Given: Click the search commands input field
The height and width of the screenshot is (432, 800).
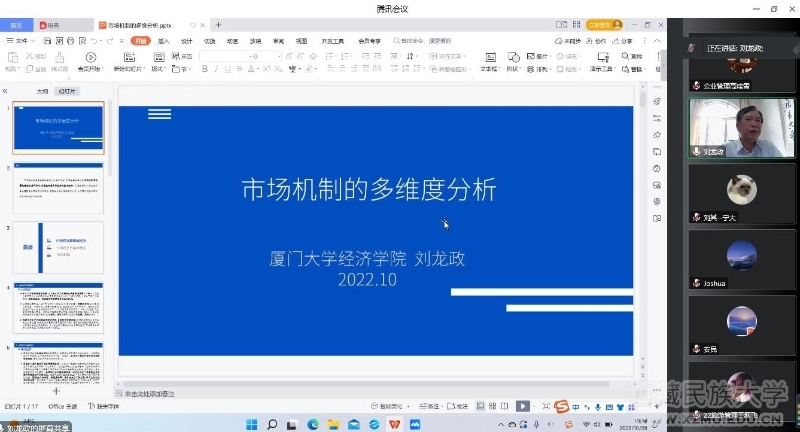Looking at the screenshot, I should pos(423,41).
